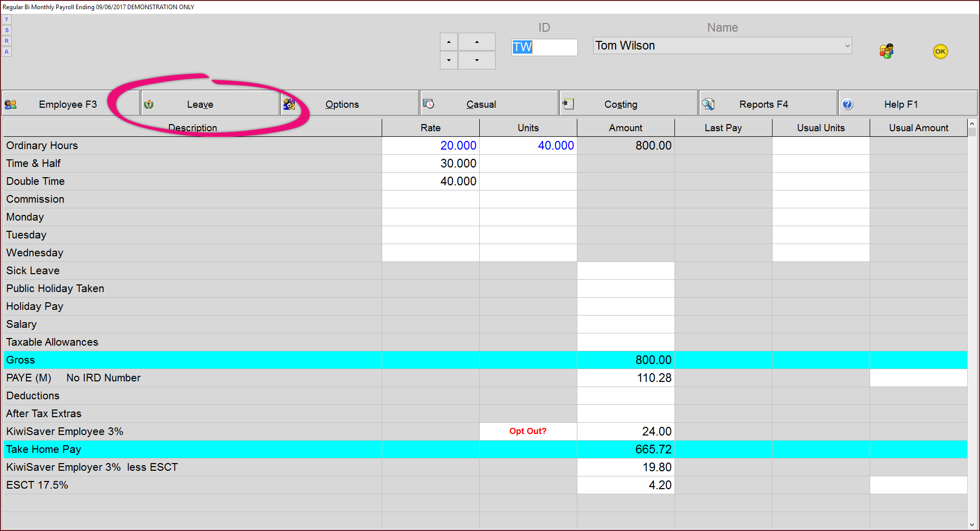Select the A icon below R
The image size is (980, 531).
[x=7, y=52]
